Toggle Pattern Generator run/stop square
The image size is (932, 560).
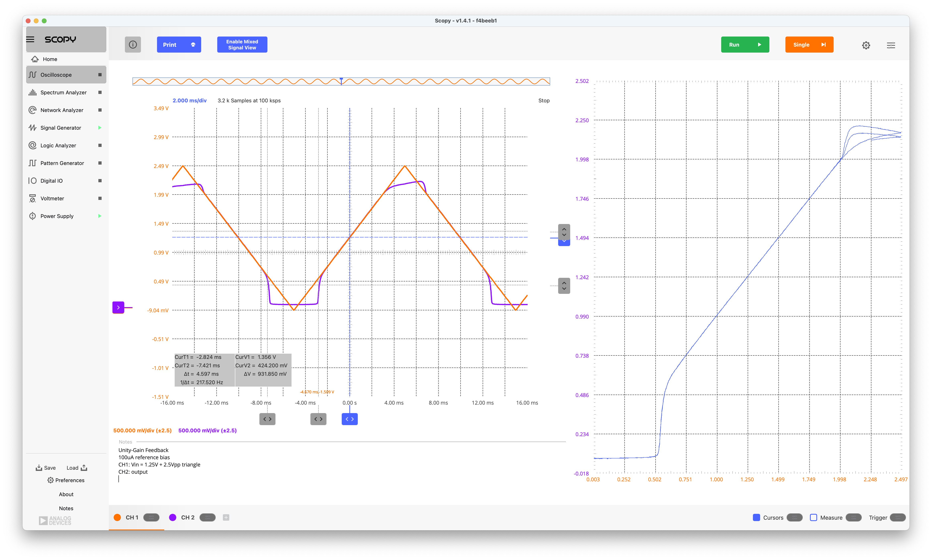[x=100, y=163]
